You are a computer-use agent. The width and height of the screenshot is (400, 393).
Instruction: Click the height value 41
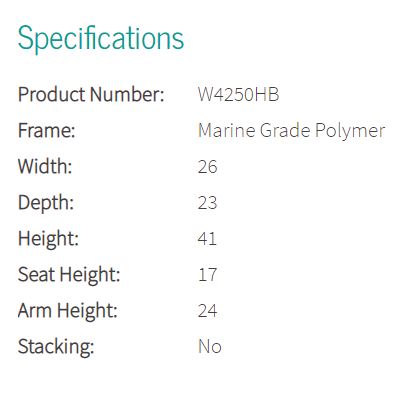pyautogui.click(x=207, y=239)
